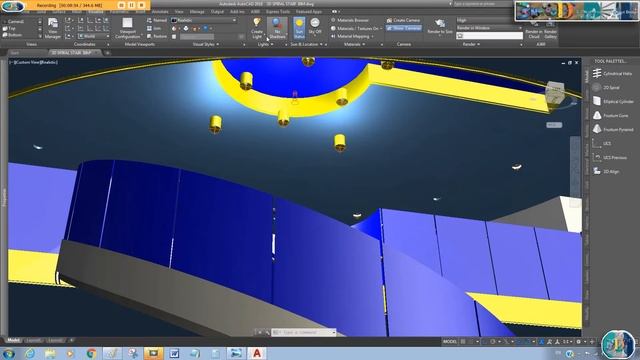Select the Top view

10,28
